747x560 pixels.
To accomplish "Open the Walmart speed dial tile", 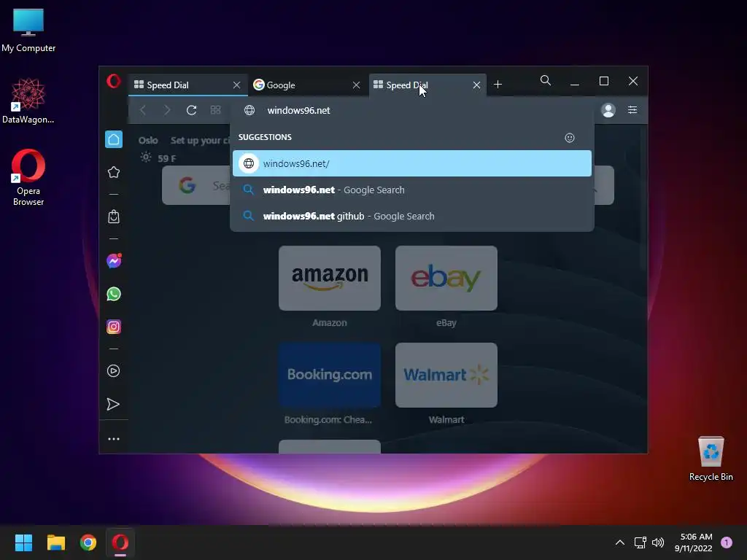I will click(x=446, y=376).
